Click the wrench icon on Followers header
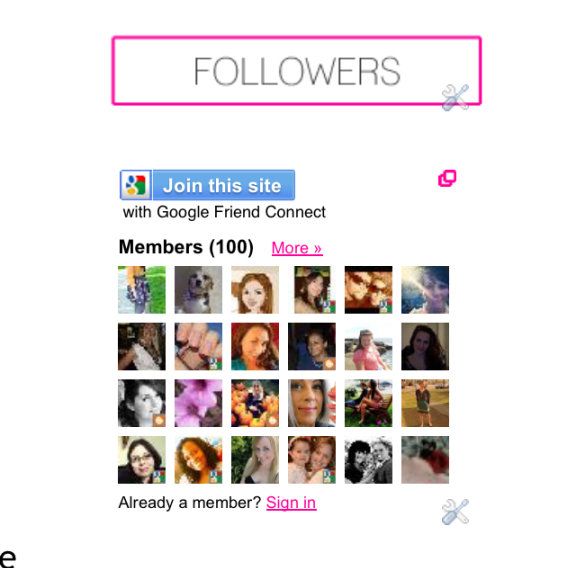This screenshot has width=572, height=568. 455,97
